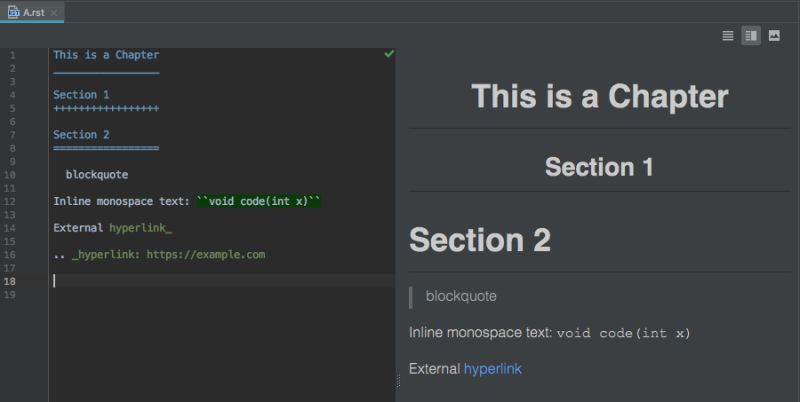This screenshot has width=800, height=402.
Task: Click the https://example.com URL in editor
Action: point(206,255)
